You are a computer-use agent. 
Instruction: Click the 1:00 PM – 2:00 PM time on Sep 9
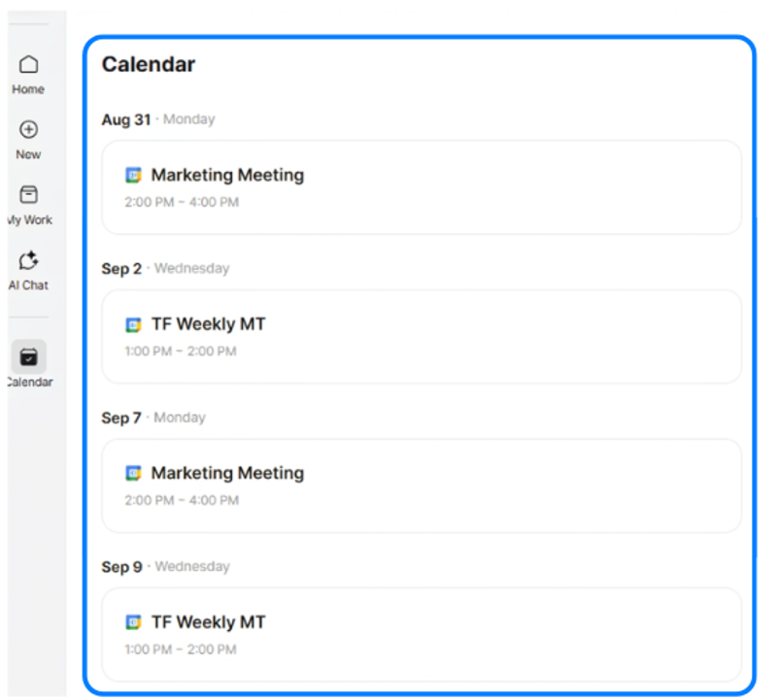[181, 650]
